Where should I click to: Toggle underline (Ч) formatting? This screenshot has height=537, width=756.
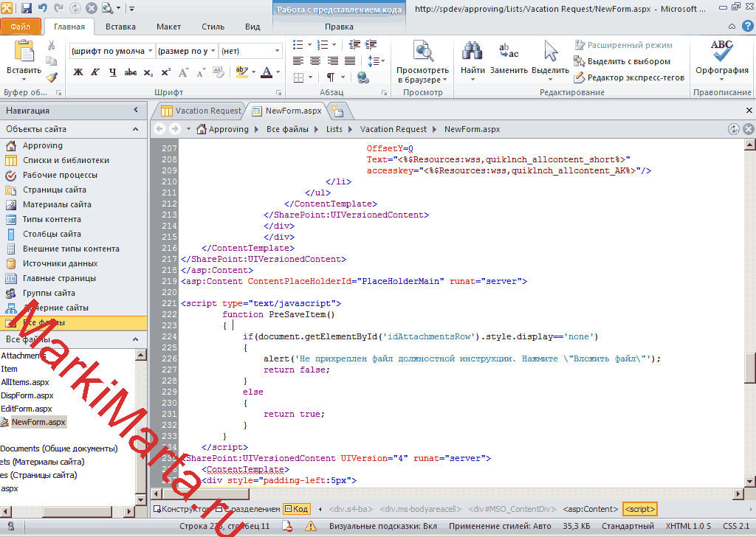pos(113,72)
